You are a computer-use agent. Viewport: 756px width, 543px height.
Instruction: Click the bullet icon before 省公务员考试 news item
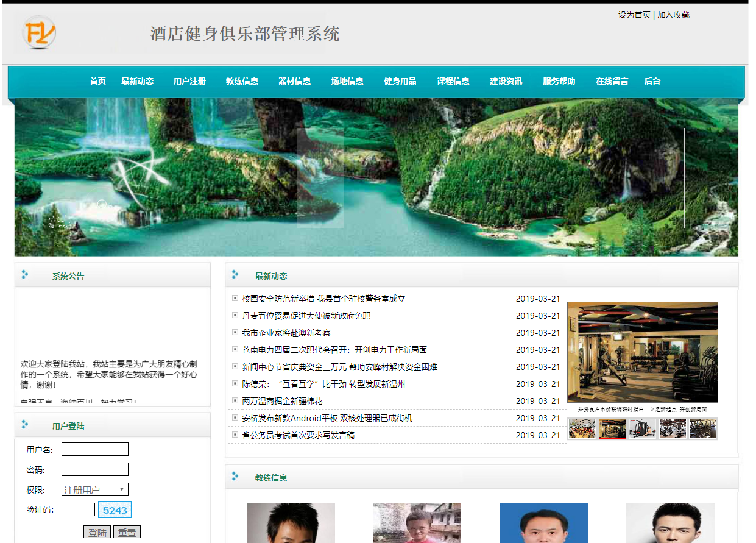(234, 435)
